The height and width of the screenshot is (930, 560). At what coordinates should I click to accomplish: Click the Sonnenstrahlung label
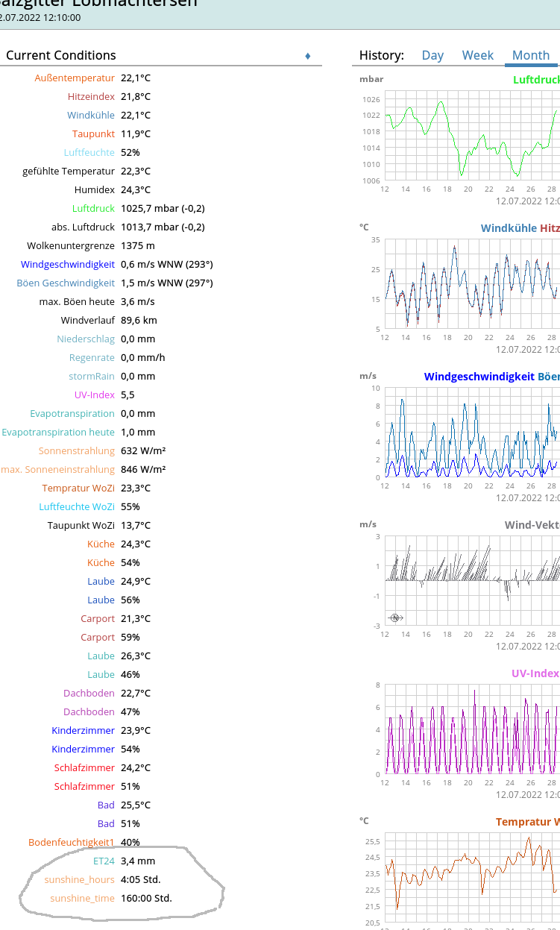click(x=77, y=450)
